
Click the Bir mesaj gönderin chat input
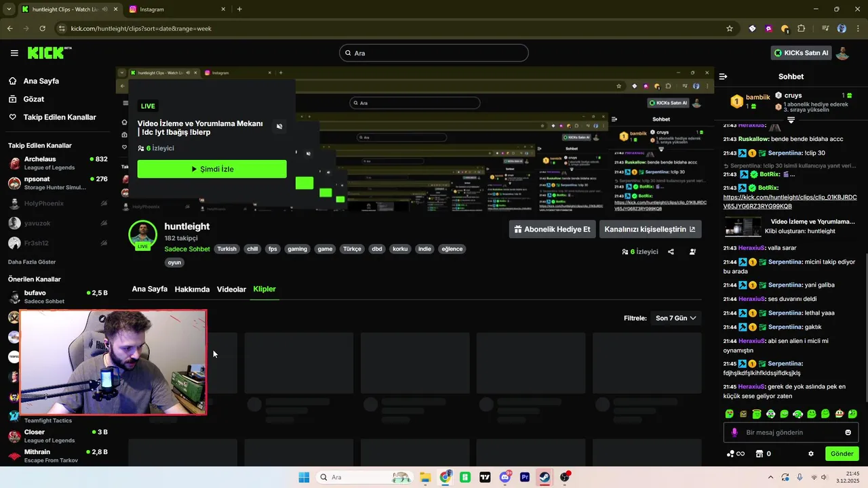(x=791, y=432)
